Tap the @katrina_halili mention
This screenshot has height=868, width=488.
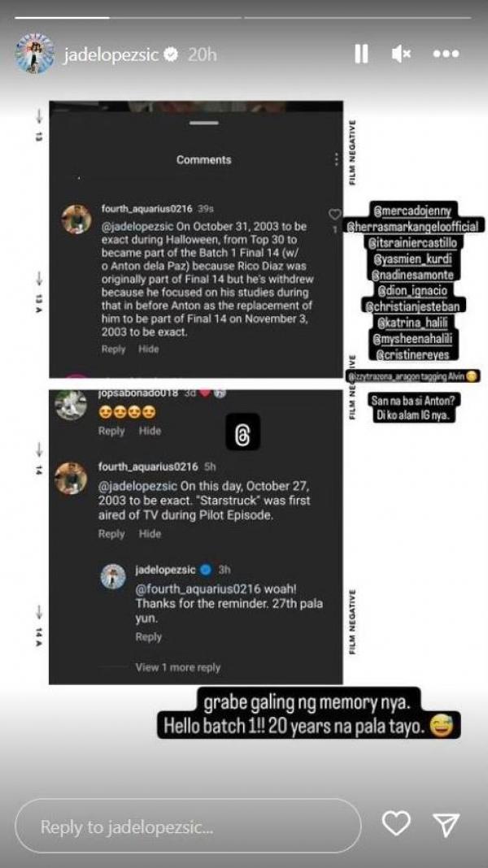tap(412, 320)
